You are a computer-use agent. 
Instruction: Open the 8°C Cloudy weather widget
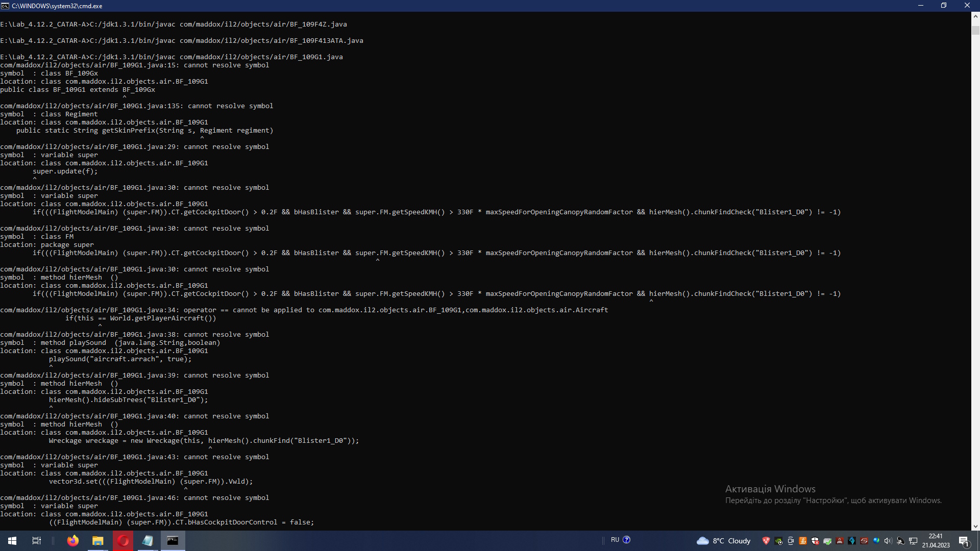point(724,541)
